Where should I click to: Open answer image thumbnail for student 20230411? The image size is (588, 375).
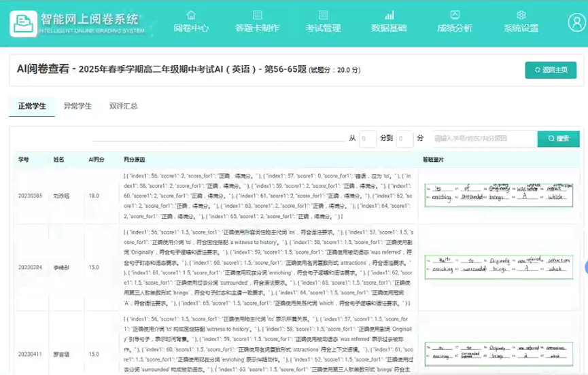(x=499, y=354)
